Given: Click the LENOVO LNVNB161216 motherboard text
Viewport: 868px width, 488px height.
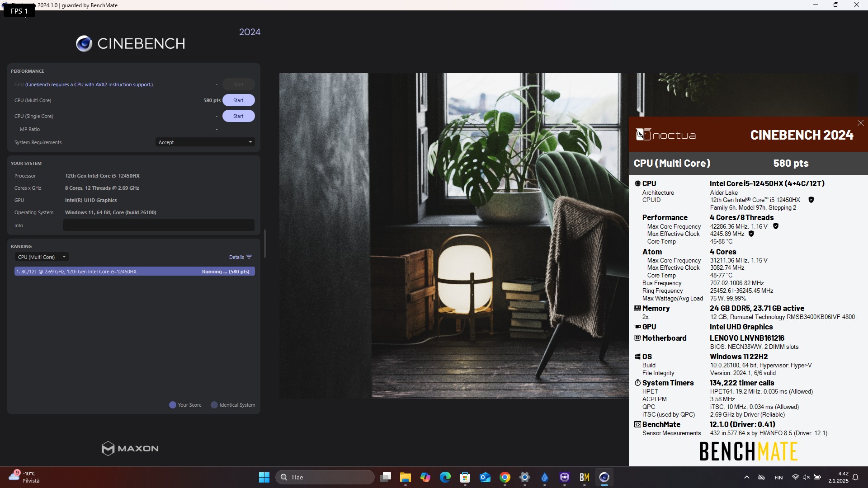Looking at the screenshot, I should (x=747, y=338).
